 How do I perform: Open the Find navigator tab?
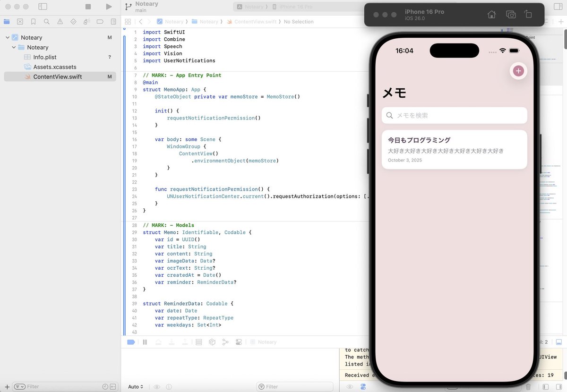pyautogui.click(x=46, y=21)
